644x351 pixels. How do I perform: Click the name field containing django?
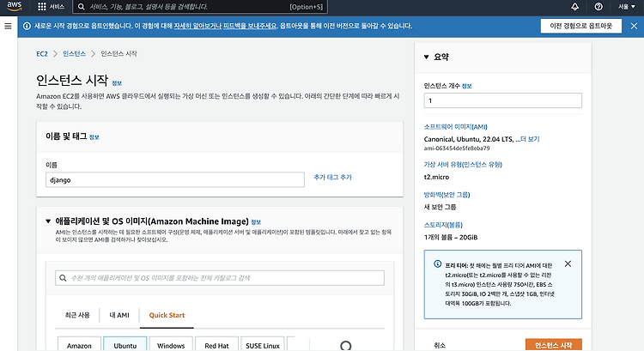click(x=175, y=180)
